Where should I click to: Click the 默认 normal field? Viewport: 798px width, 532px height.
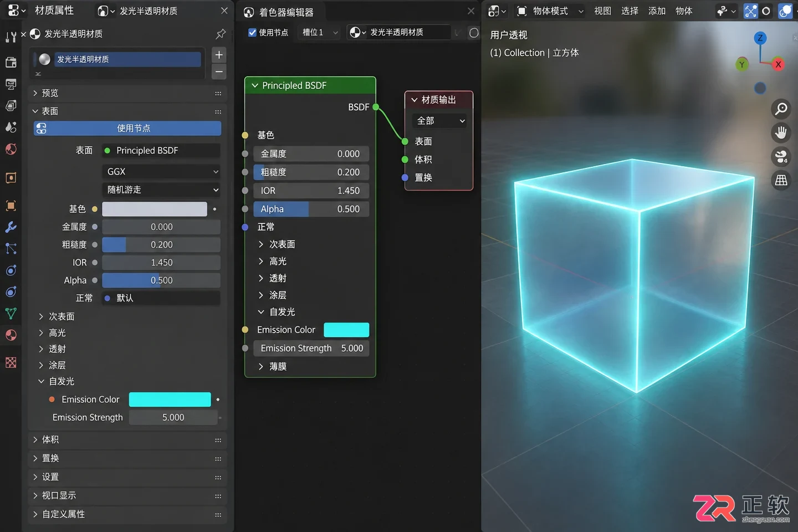pyautogui.click(x=161, y=298)
